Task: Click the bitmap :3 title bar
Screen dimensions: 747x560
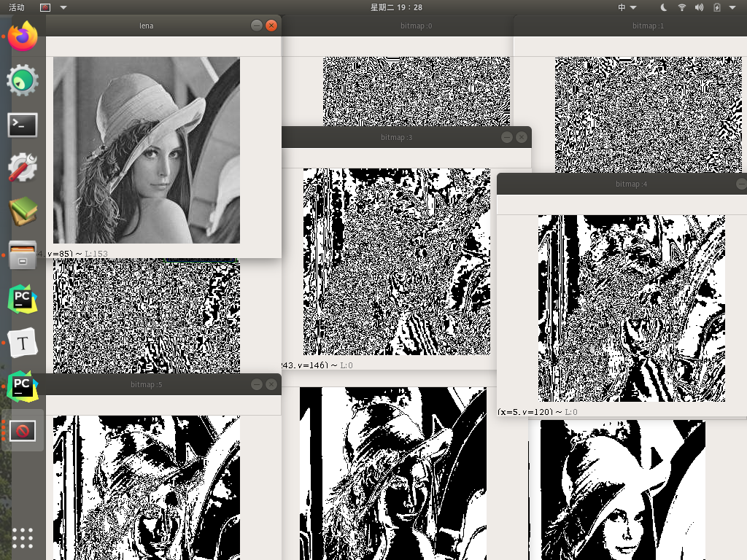Action: [396, 137]
